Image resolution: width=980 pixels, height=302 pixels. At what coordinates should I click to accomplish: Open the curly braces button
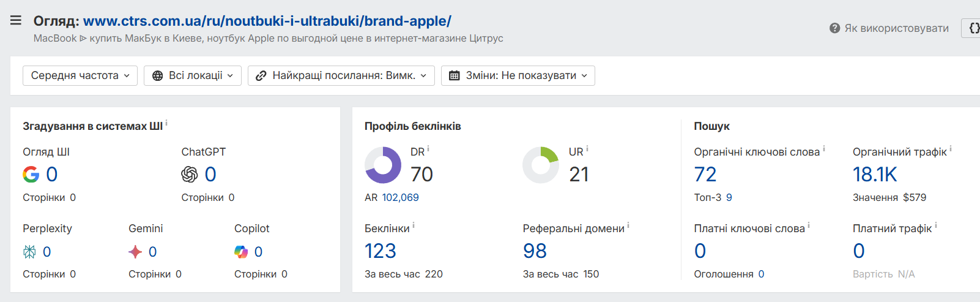973,28
